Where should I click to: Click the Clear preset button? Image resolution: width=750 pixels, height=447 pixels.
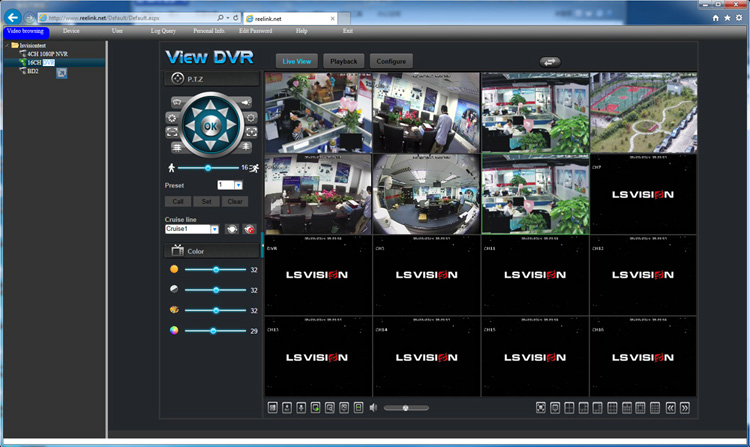(235, 201)
